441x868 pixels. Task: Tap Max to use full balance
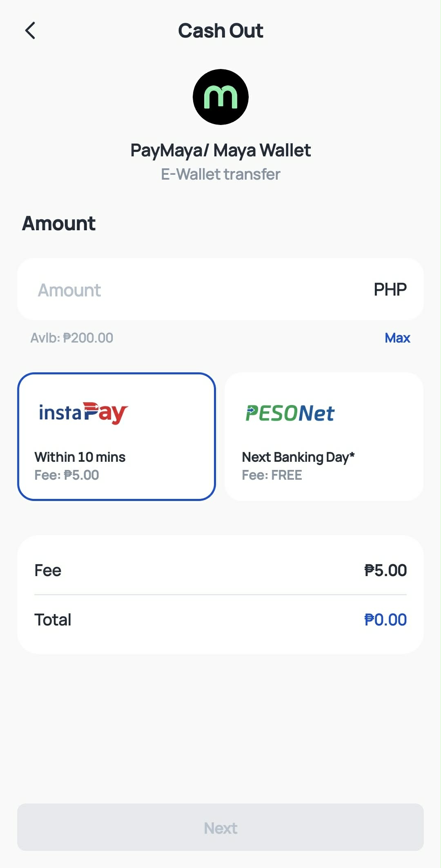[x=397, y=338]
